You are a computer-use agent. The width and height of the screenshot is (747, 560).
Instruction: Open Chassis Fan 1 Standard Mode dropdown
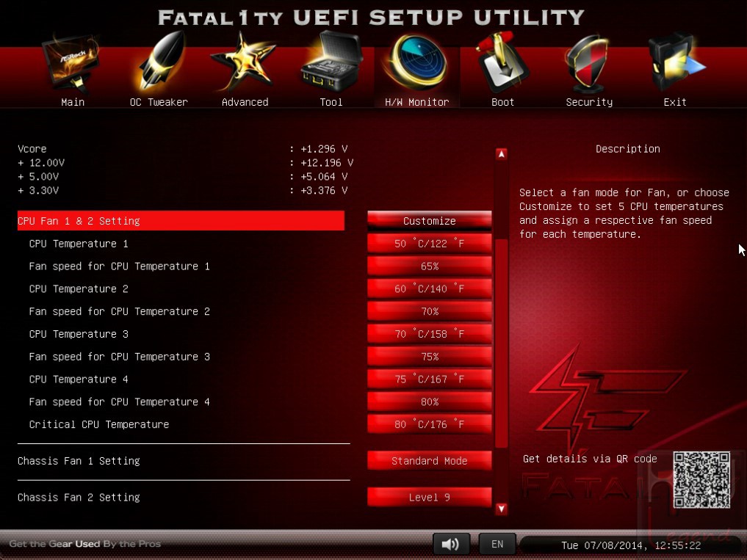(x=429, y=460)
